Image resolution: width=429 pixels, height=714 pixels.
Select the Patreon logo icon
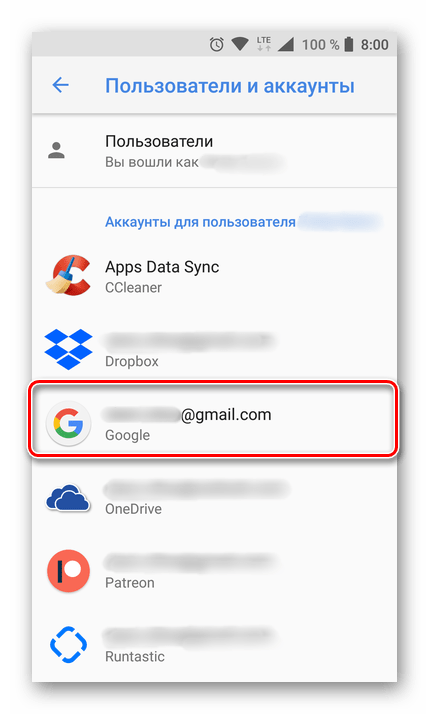(68, 571)
